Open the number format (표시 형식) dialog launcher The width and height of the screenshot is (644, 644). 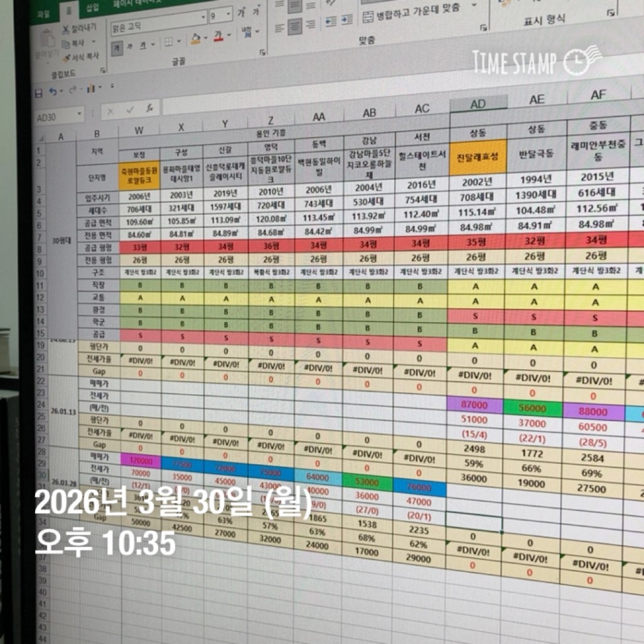pos(611,13)
